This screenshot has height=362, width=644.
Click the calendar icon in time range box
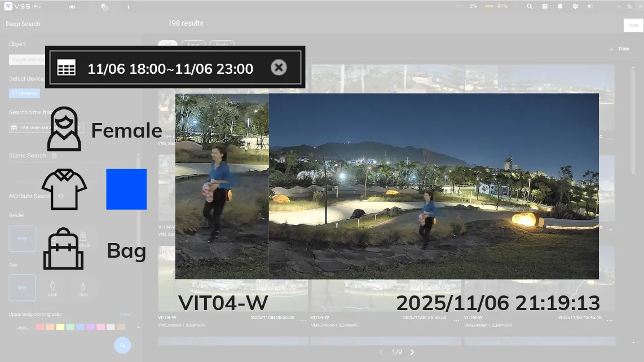(x=66, y=68)
